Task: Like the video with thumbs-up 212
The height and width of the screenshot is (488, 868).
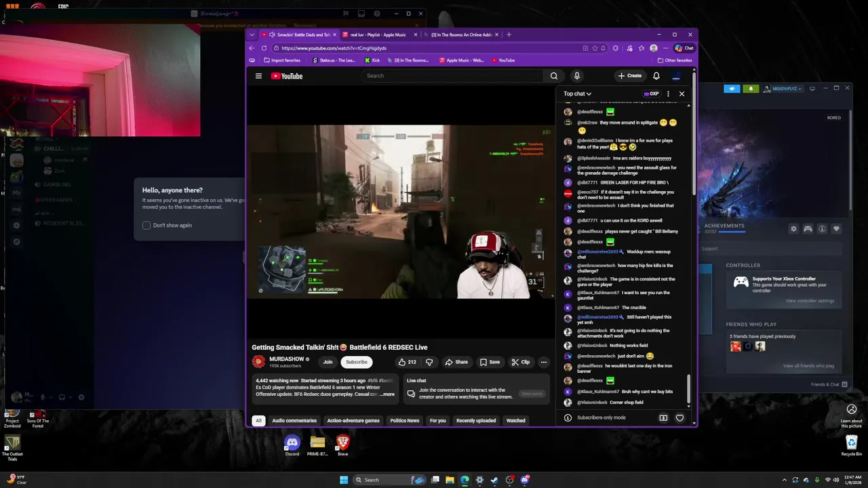Action: pyautogui.click(x=407, y=362)
